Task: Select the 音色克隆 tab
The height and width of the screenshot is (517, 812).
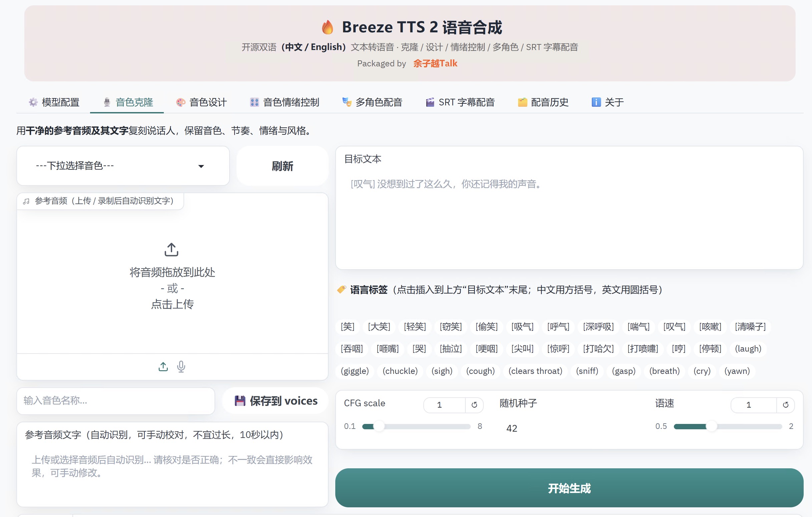Action: pos(127,102)
